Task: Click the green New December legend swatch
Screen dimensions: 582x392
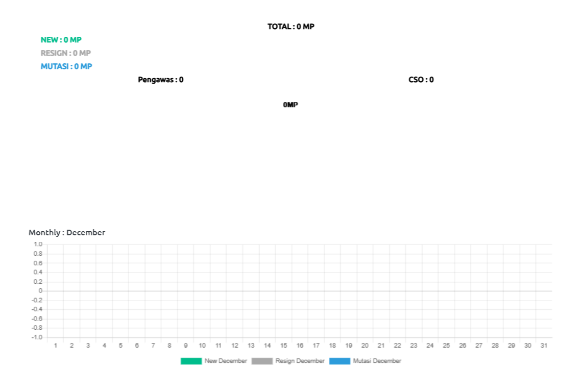Action: point(191,361)
